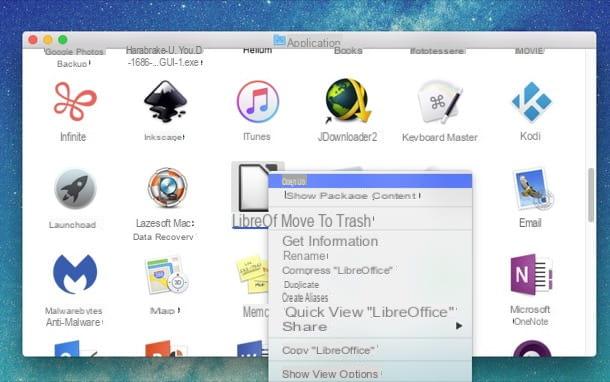
Task: Click the Memo sticky notes icon
Action: point(253,275)
